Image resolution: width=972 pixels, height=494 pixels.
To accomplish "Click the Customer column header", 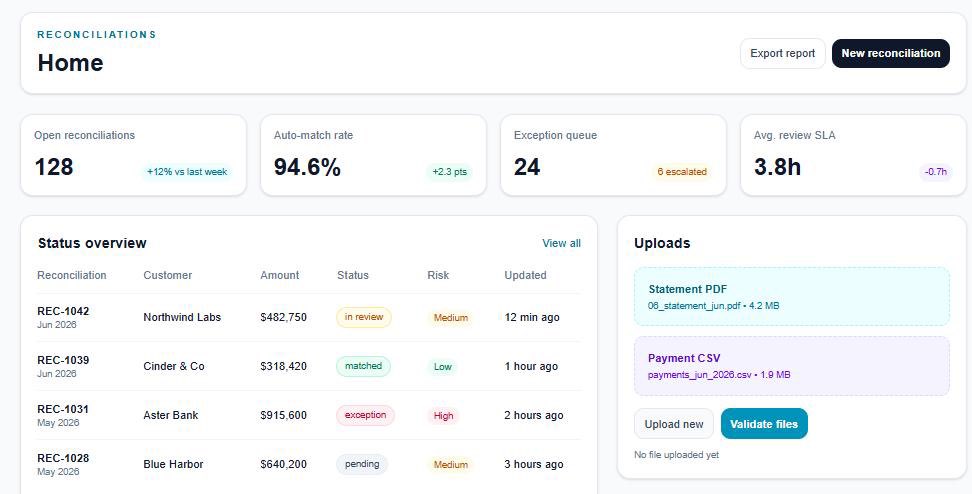I will tap(167, 275).
